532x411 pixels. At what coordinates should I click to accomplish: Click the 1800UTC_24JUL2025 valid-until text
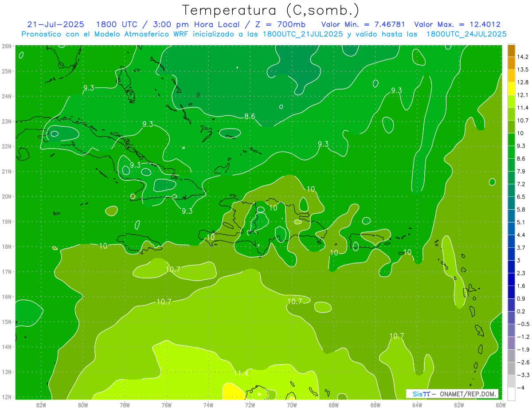click(466, 34)
